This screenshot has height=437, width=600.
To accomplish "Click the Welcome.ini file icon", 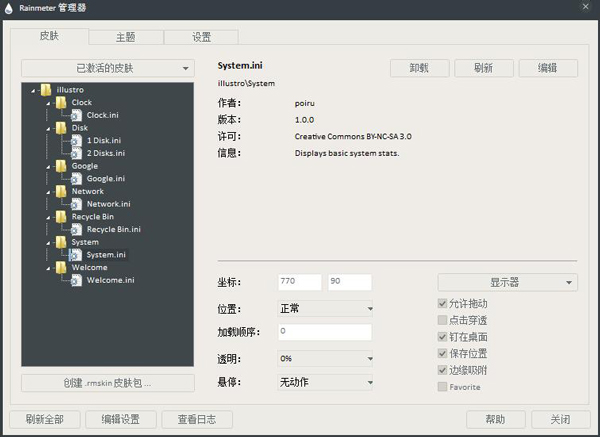I will coord(76,280).
